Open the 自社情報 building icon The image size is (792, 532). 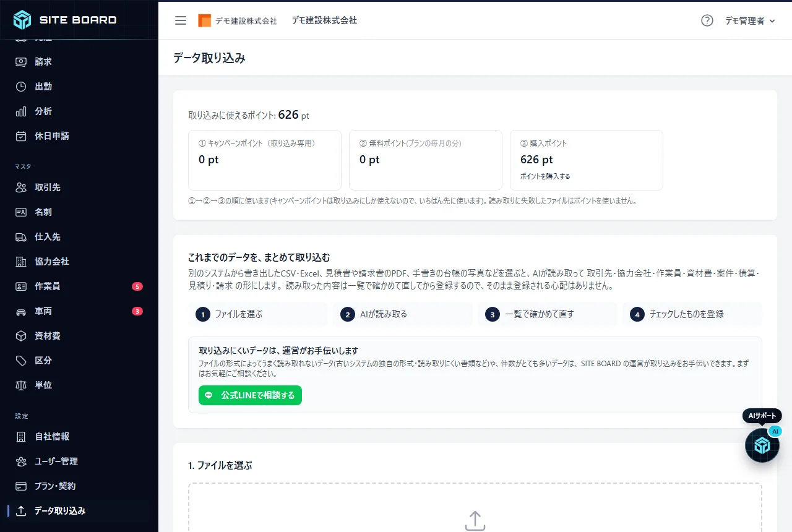(x=22, y=437)
